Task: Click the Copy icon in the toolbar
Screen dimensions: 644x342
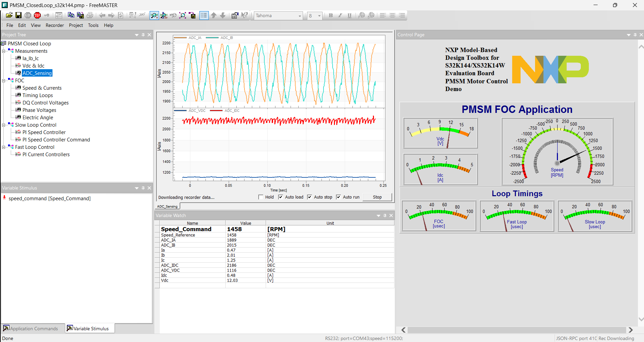Action: pos(71,15)
